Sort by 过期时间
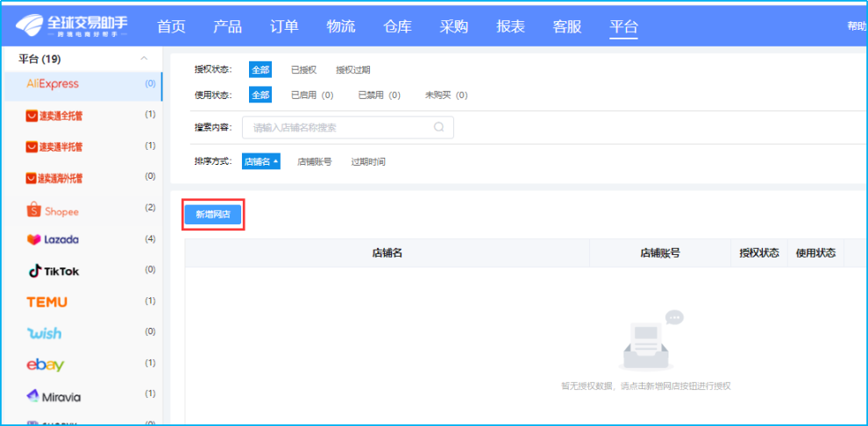The height and width of the screenshot is (426, 868). point(368,162)
